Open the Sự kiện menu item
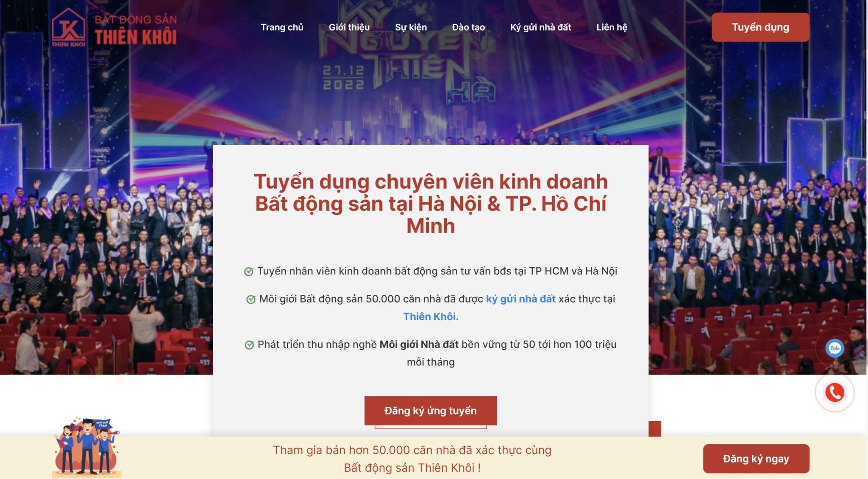Image resolution: width=868 pixels, height=479 pixels. pos(411,27)
